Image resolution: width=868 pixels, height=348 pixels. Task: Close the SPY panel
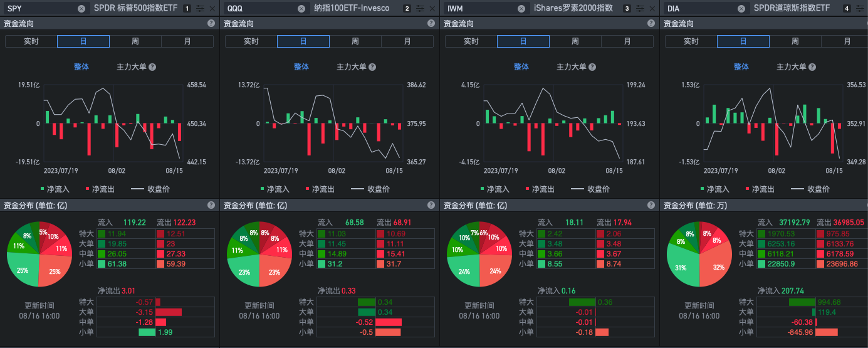tap(212, 9)
